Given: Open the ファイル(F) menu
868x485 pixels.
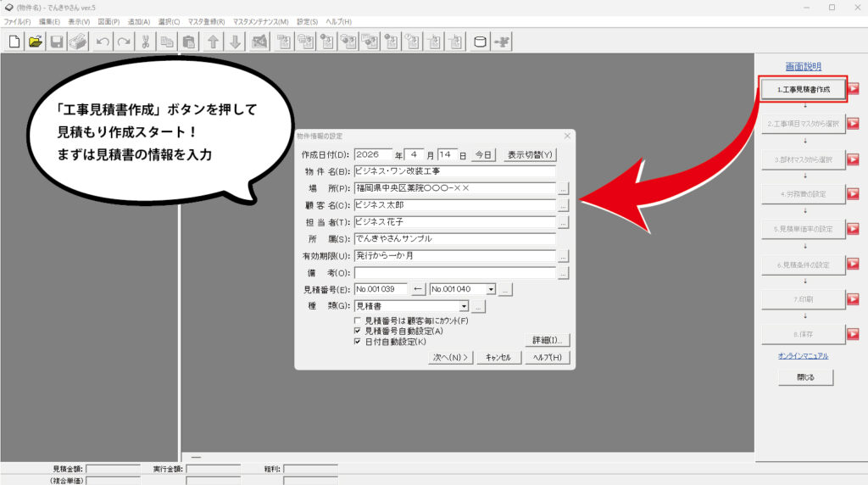Looking at the screenshot, I should point(17,21).
